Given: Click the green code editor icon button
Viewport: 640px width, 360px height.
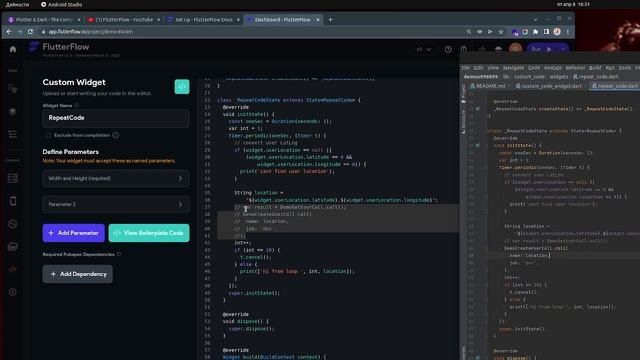Looking at the screenshot, I should click(x=182, y=87).
